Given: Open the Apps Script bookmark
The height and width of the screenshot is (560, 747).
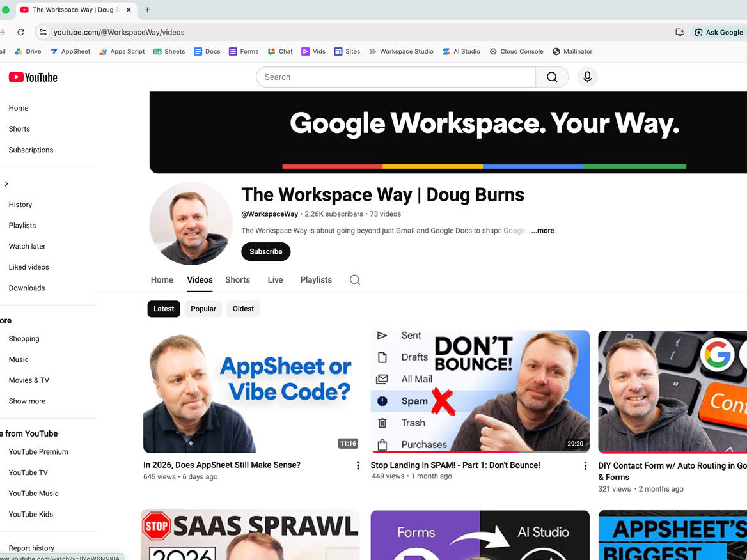Looking at the screenshot, I should coord(122,51).
